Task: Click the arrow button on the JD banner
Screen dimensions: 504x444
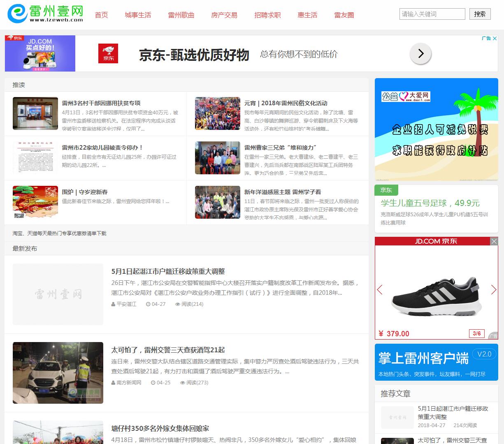Action: point(420,53)
